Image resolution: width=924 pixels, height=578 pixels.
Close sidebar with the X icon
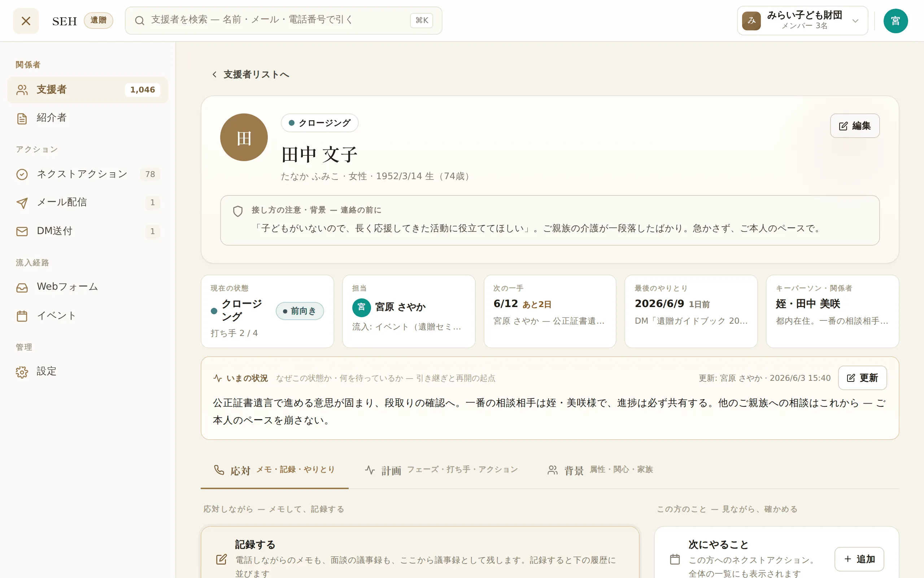click(26, 21)
